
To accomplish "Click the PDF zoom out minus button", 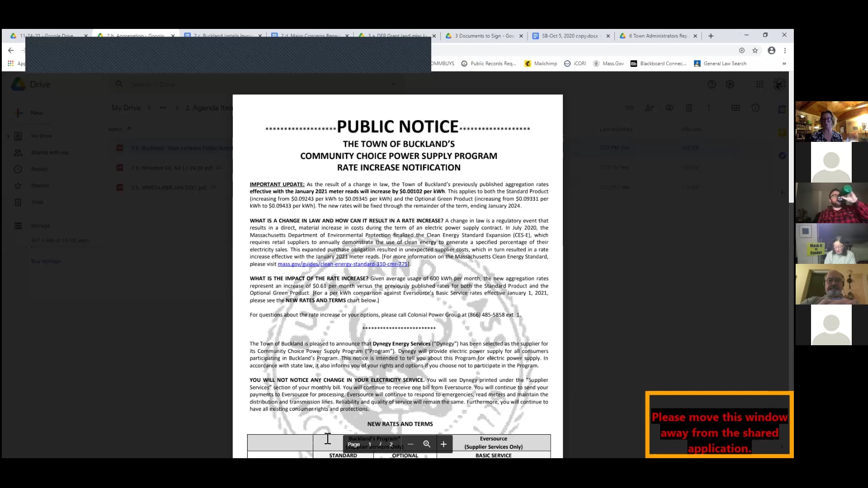I will 410,444.
